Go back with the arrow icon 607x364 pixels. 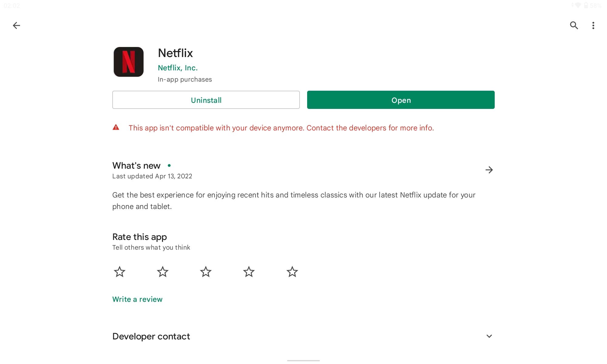[x=16, y=25]
